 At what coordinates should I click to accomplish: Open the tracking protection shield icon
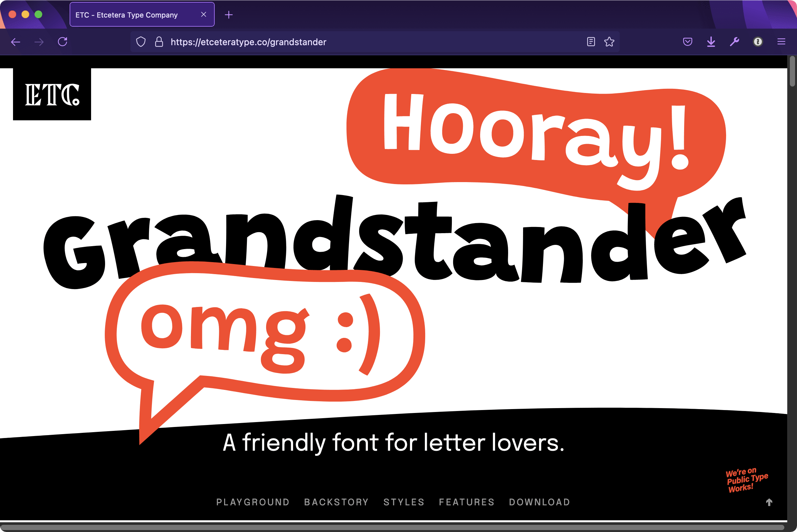pyautogui.click(x=141, y=42)
